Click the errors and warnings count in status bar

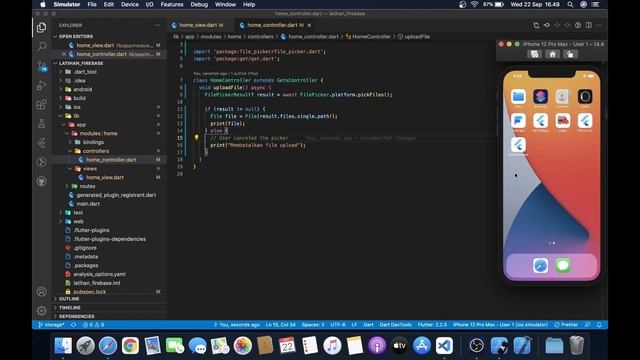tap(93, 325)
